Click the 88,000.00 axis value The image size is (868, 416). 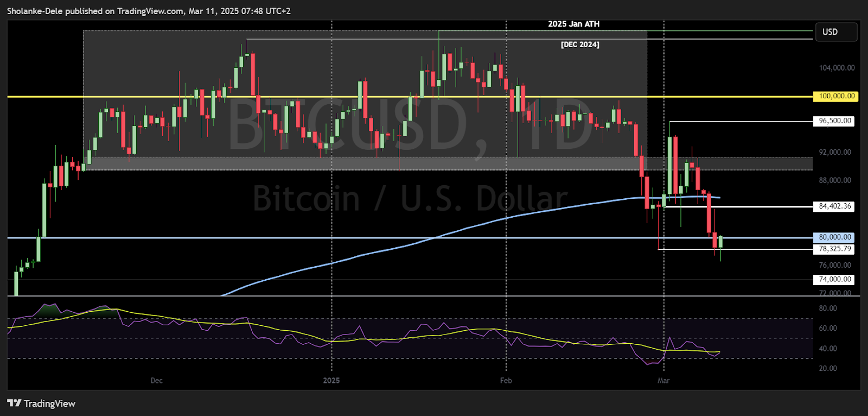pyautogui.click(x=835, y=180)
